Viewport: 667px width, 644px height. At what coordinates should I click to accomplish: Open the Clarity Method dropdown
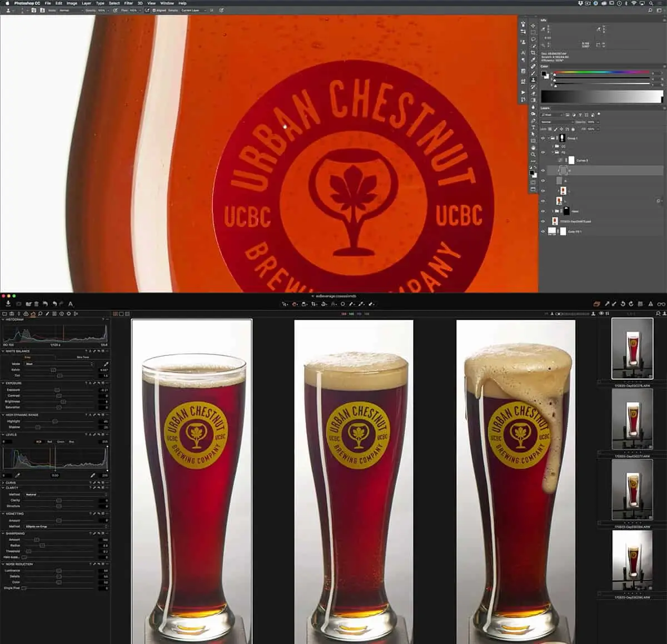[x=65, y=494]
